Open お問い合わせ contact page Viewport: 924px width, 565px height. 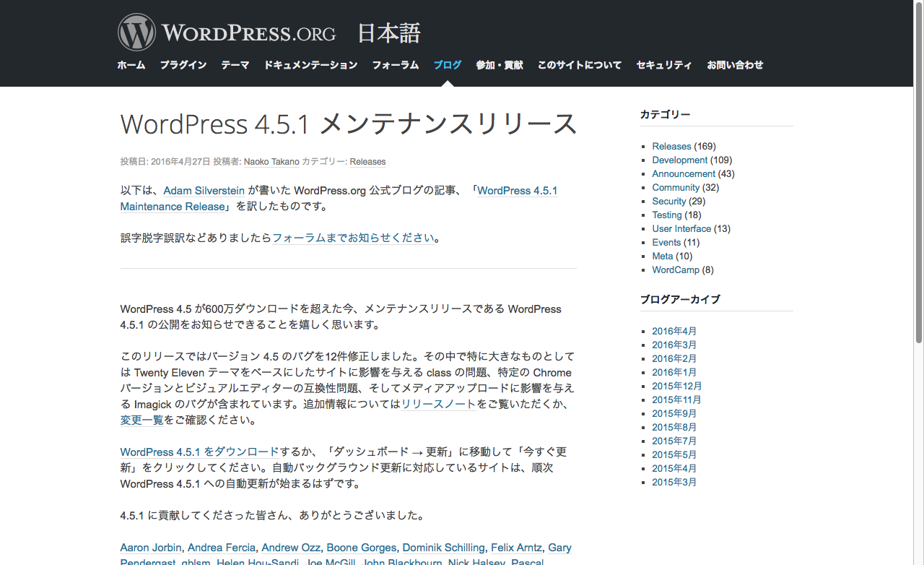click(x=735, y=65)
